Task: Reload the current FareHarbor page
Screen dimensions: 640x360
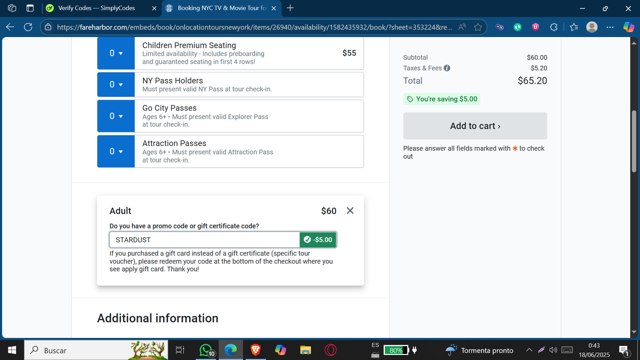Action: click(x=28, y=27)
